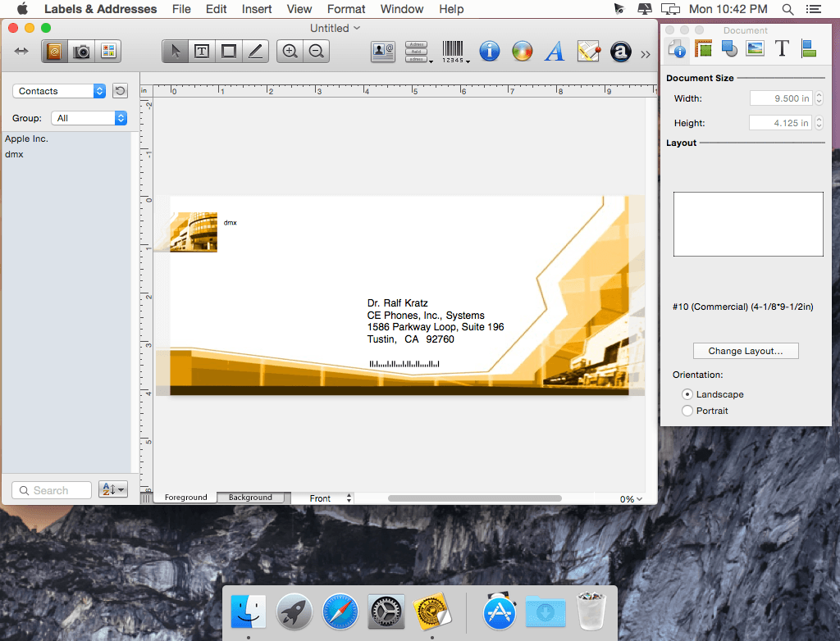The width and height of the screenshot is (840, 641).
Task: Click the map with pin icon
Action: [x=588, y=52]
